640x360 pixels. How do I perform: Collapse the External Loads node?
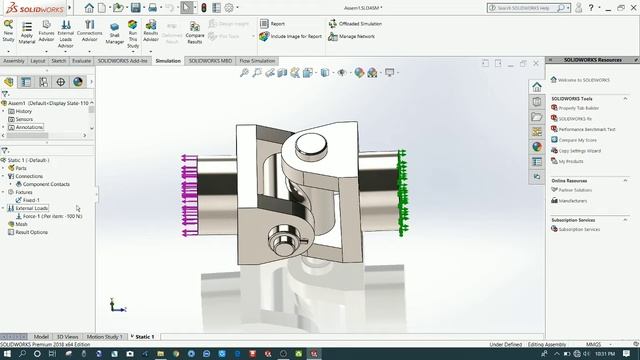click(x=3, y=208)
